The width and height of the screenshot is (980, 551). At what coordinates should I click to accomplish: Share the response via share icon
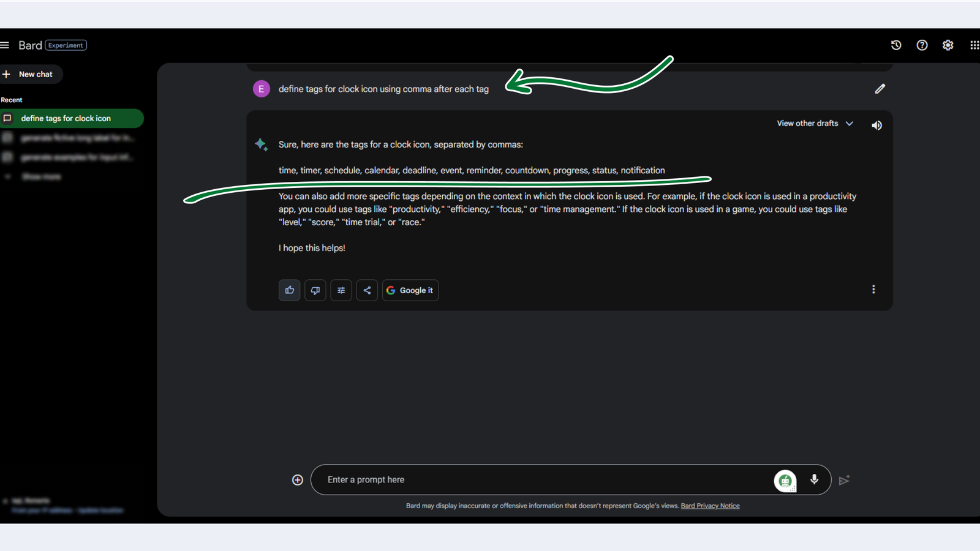(367, 290)
